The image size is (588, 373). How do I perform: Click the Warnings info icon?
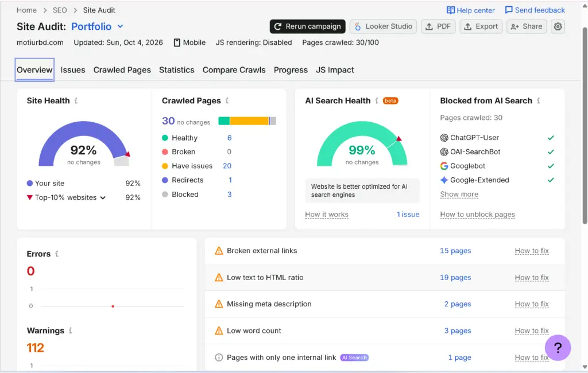[70, 331]
